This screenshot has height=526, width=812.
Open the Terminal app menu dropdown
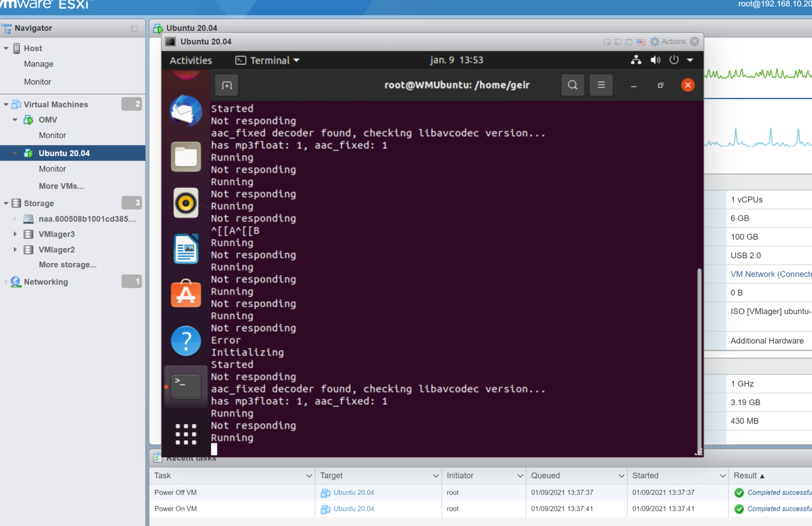point(268,60)
